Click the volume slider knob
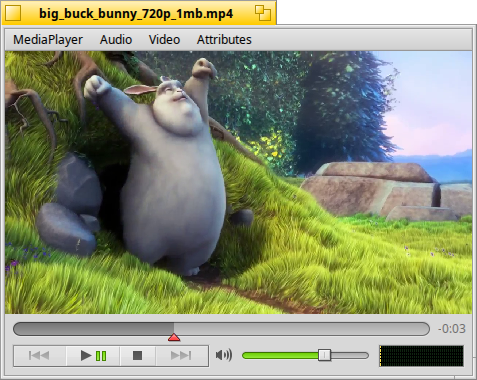Image resolution: width=477 pixels, height=380 pixels. tap(324, 355)
